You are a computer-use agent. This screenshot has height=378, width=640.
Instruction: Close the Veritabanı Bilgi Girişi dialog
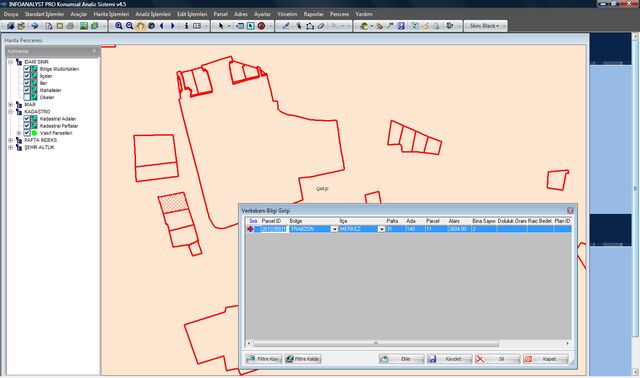[x=570, y=211]
